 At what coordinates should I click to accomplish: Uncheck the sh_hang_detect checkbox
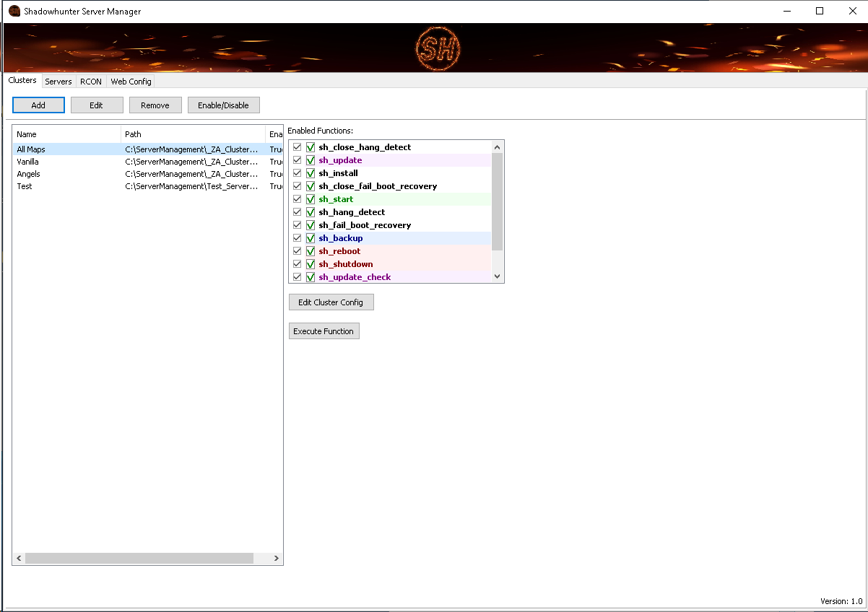click(297, 211)
